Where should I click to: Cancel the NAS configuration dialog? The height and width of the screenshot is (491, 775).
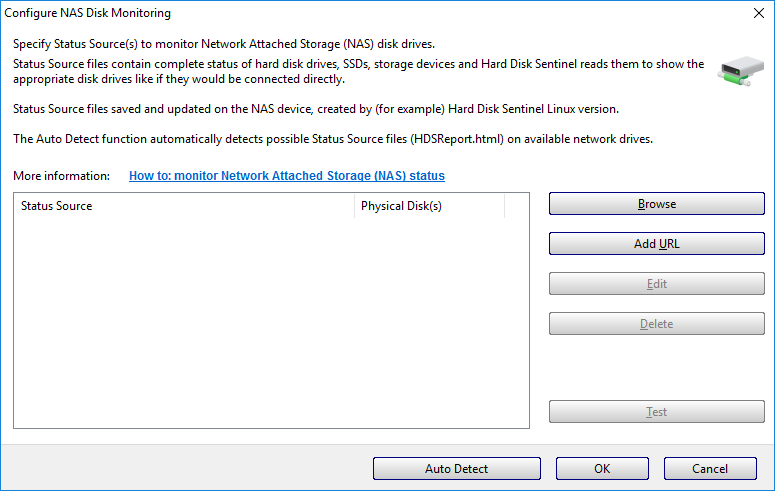click(x=710, y=469)
